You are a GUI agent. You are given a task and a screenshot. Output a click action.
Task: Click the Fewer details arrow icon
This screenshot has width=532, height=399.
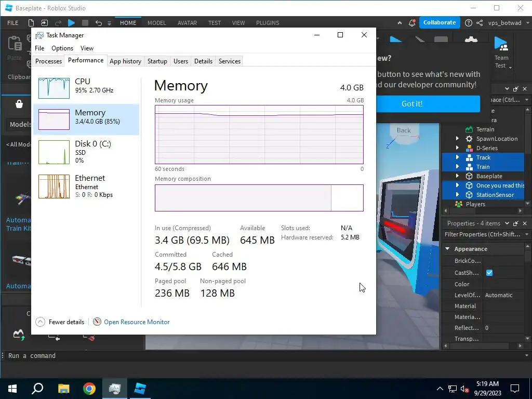pyautogui.click(x=40, y=322)
